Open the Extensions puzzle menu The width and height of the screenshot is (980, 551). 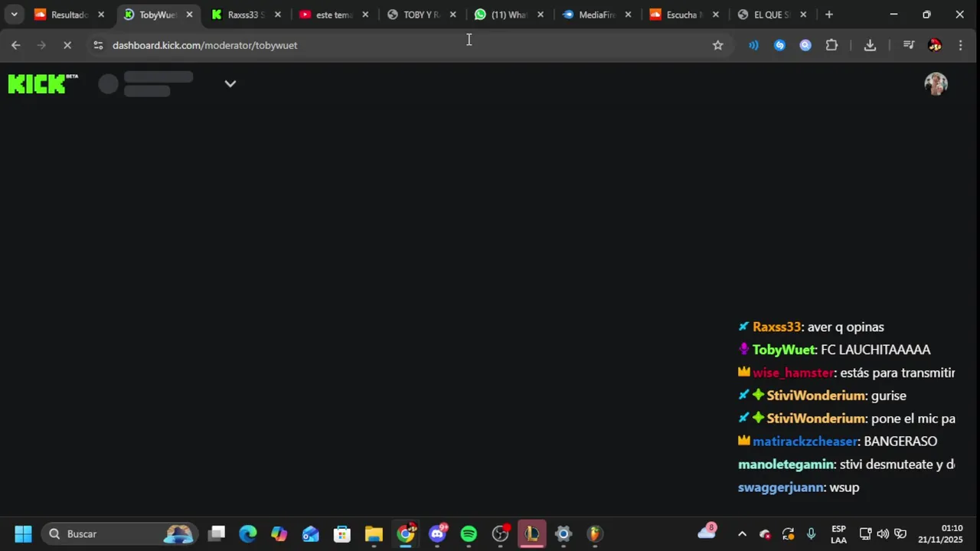coord(831,45)
